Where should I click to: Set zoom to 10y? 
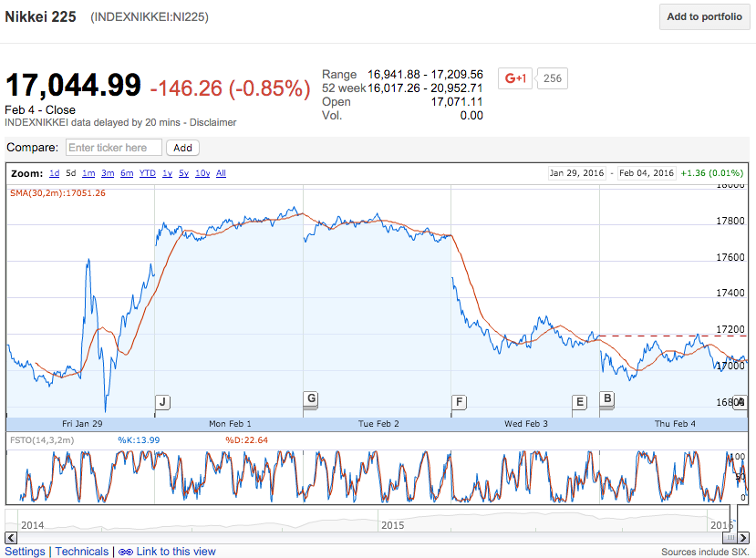point(202,173)
